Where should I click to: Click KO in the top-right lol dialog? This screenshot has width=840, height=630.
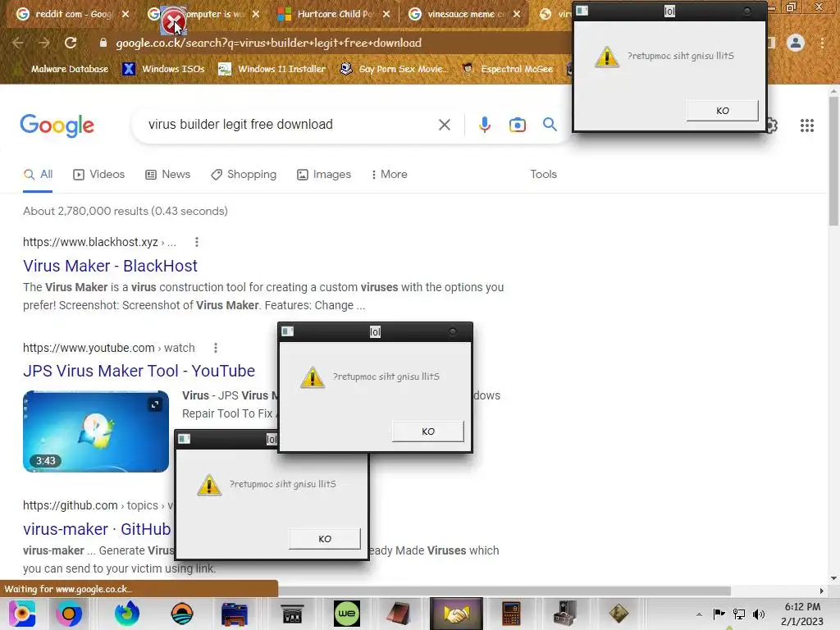(722, 111)
